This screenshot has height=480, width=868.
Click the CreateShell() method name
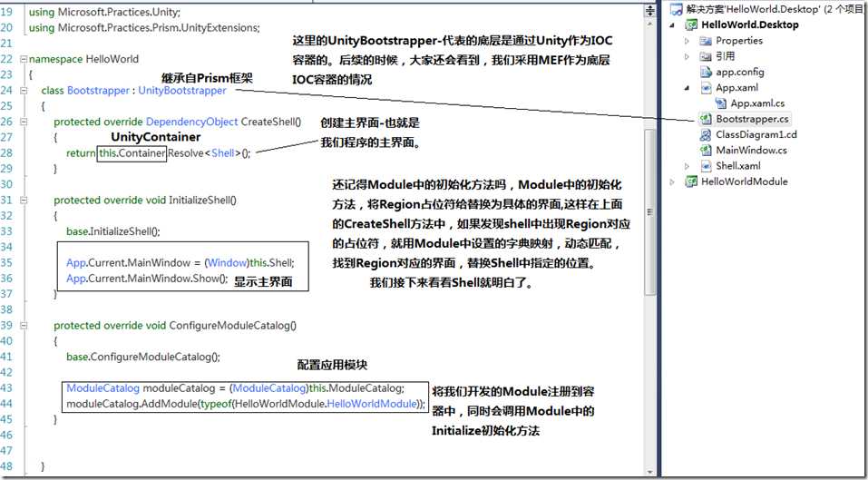(270, 122)
